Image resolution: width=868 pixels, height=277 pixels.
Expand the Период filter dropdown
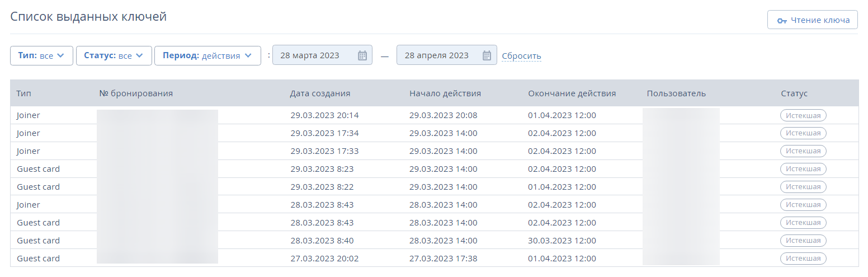click(207, 55)
